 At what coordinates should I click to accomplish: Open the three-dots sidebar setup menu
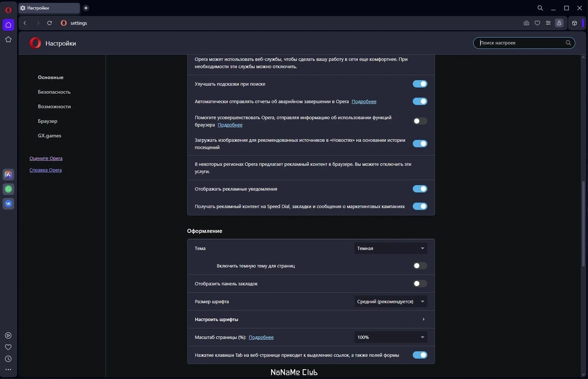[x=8, y=370]
